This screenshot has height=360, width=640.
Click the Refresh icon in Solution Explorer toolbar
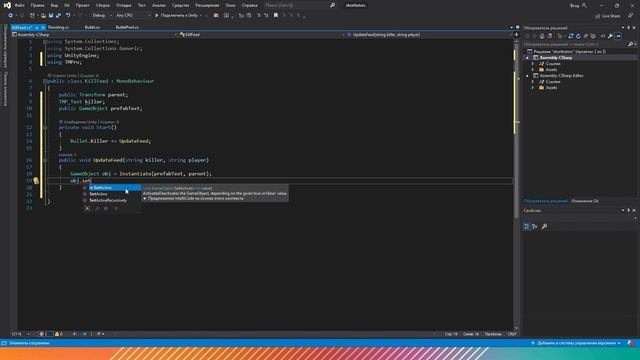[578, 36]
